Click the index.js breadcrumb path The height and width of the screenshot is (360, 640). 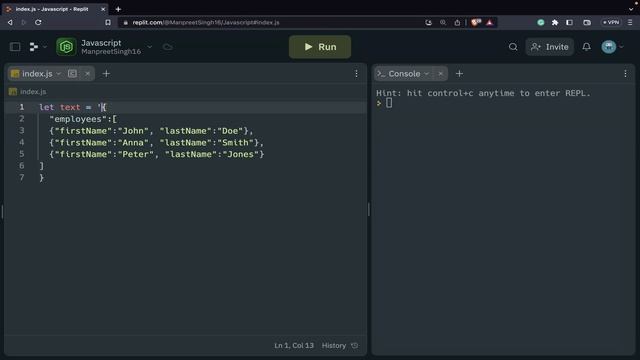tap(33, 92)
